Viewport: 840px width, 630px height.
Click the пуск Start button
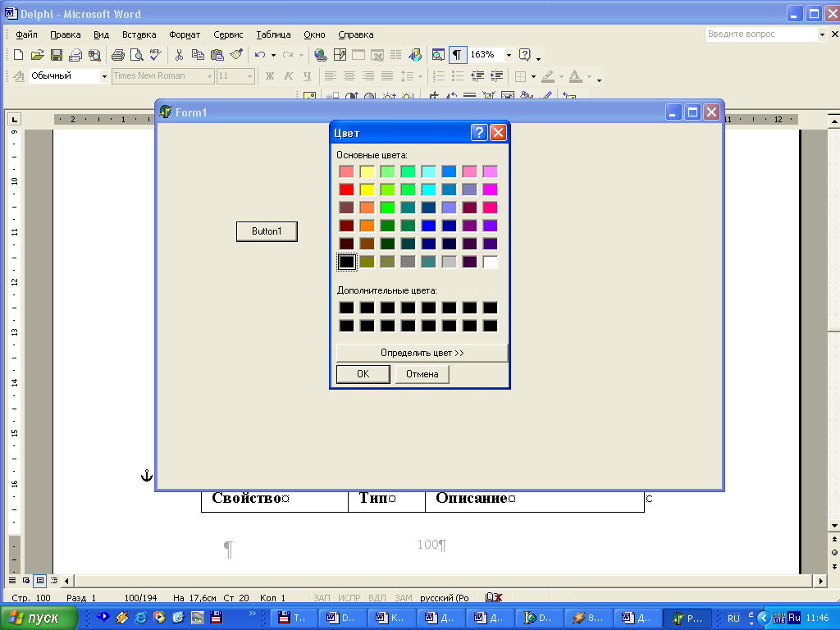click(x=39, y=618)
